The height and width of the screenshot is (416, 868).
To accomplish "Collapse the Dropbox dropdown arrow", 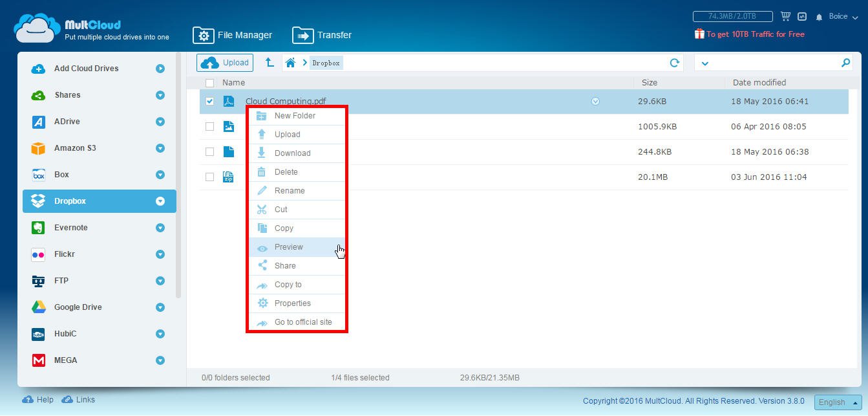I will click(160, 201).
